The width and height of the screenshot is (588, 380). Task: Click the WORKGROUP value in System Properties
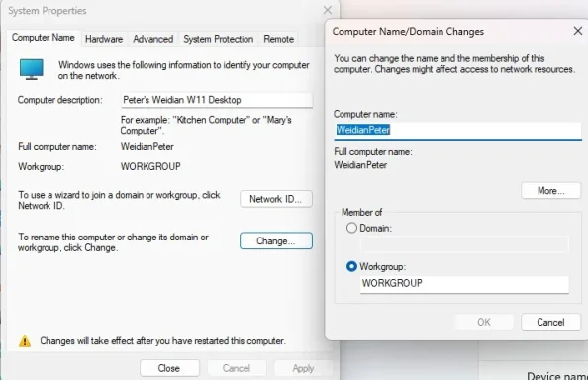(x=150, y=167)
